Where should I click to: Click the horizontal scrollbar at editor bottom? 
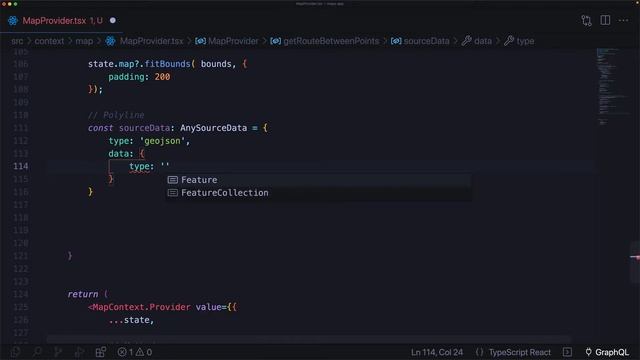pyautogui.click(x=308, y=339)
